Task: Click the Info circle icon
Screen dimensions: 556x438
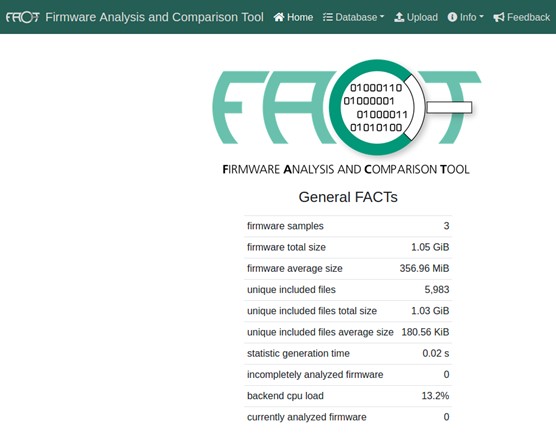Action: coord(452,17)
